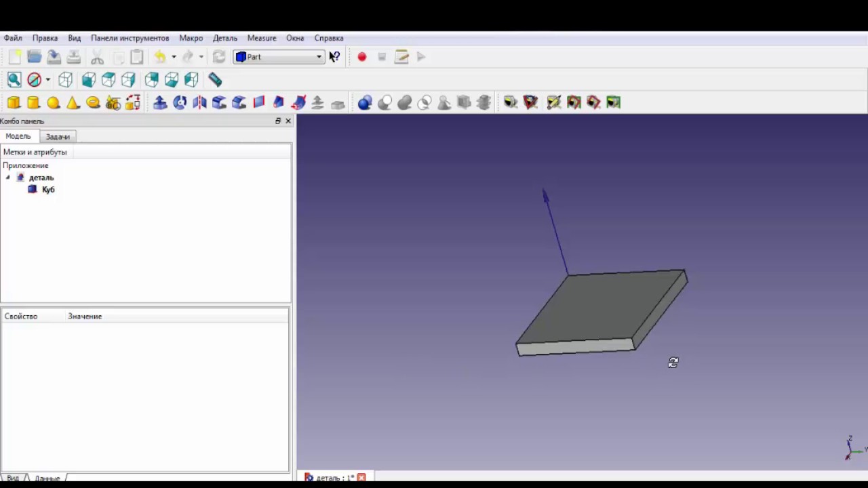
Task: Open the Part workbench selector dropdown
Action: pyautogui.click(x=279, y=57)
